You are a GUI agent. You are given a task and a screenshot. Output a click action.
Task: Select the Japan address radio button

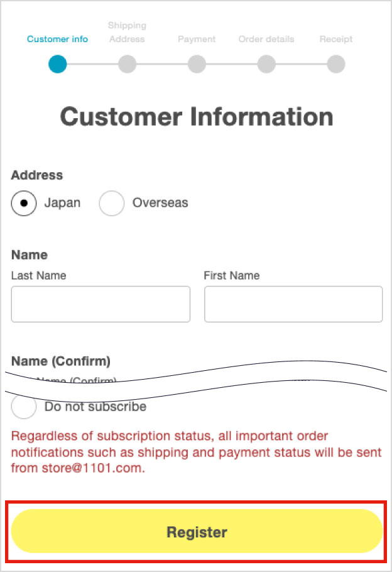tap(24, 203)
